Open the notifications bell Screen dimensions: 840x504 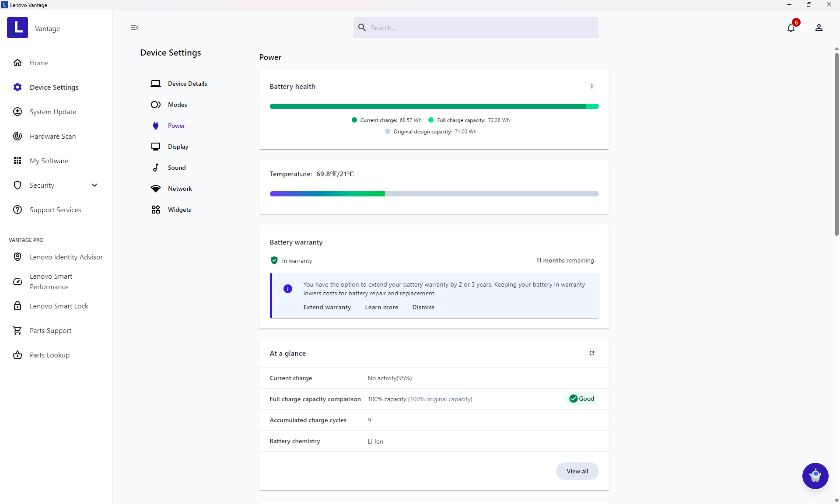pos(791,28)
